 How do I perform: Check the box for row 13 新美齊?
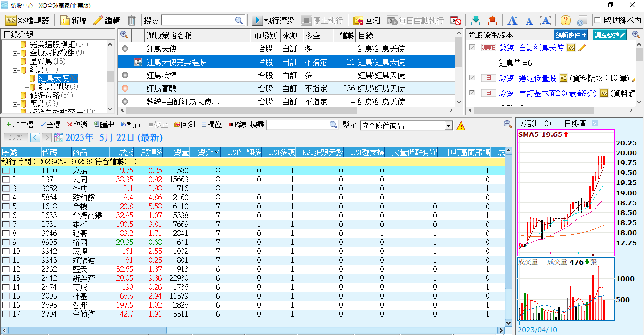click(x=6, y=278)
